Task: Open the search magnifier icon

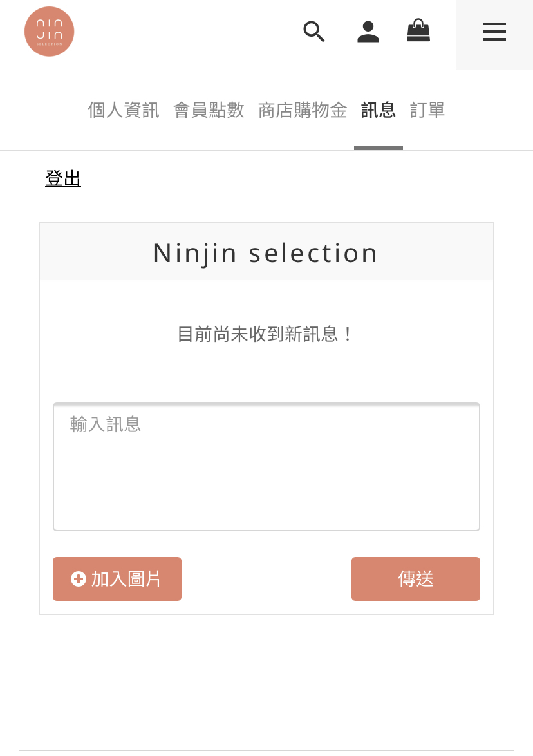Action: [x=313, y=32]
